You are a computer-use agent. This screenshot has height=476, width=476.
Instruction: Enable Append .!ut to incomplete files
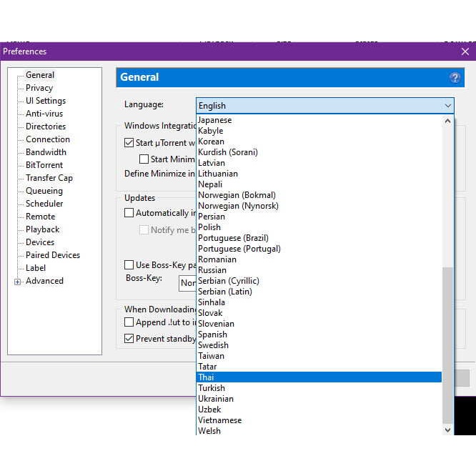coord(129,322)
